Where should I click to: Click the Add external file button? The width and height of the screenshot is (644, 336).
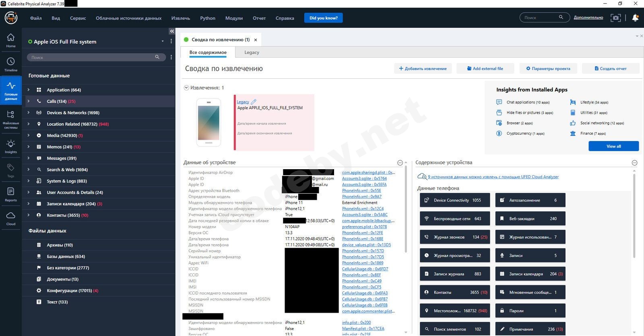485,68
